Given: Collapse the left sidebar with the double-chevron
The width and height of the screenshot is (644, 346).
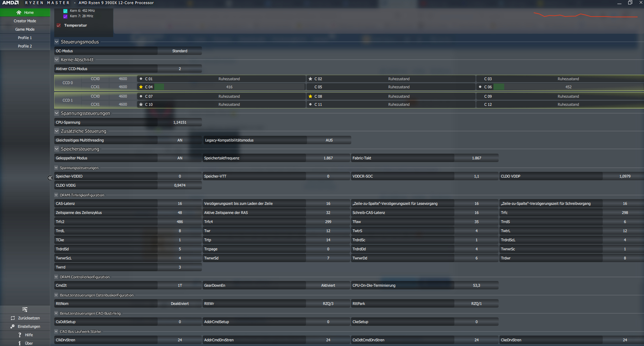Looking at the screenshot, I should pos(50,178).
